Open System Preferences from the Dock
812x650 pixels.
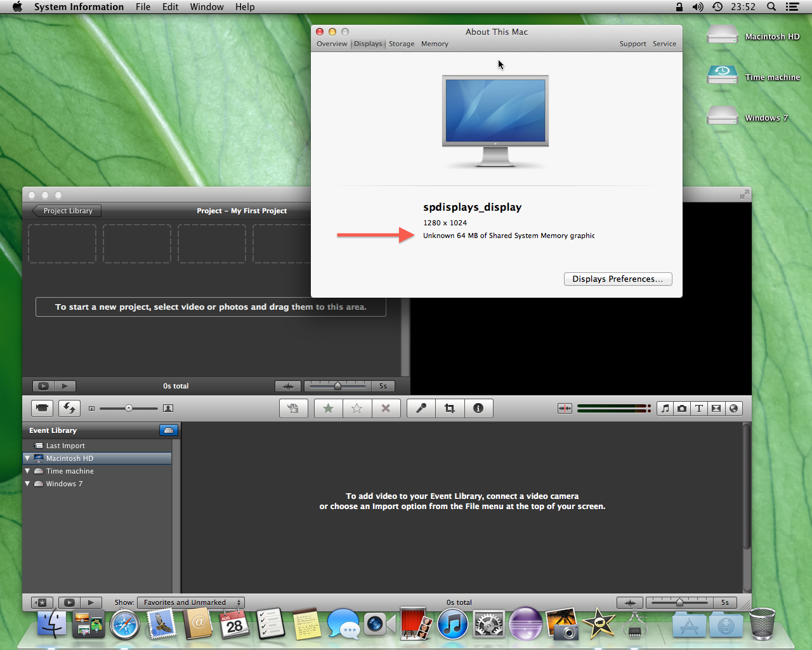pyautogui.click(x=489, y=625)
